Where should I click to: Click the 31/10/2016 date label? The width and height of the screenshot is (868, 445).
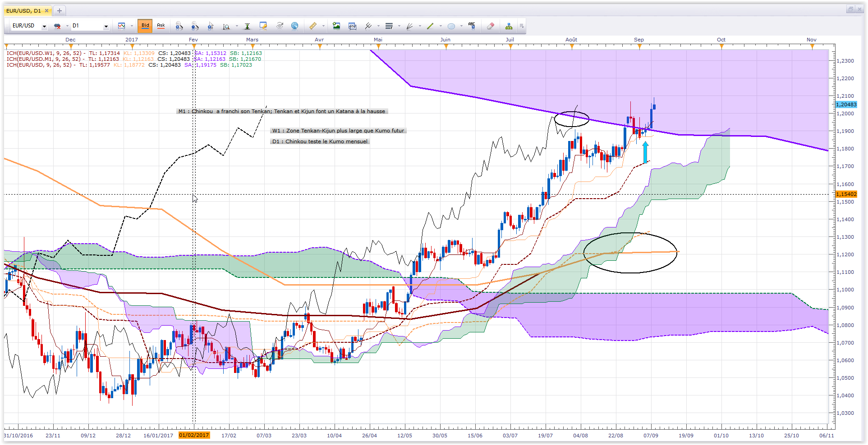point(18,436)
